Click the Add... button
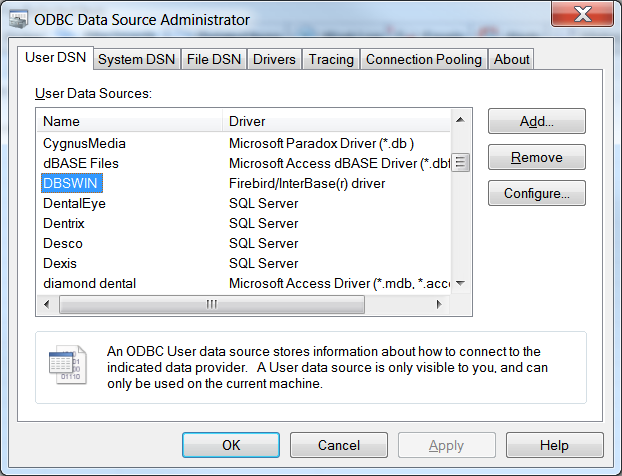 537,121
